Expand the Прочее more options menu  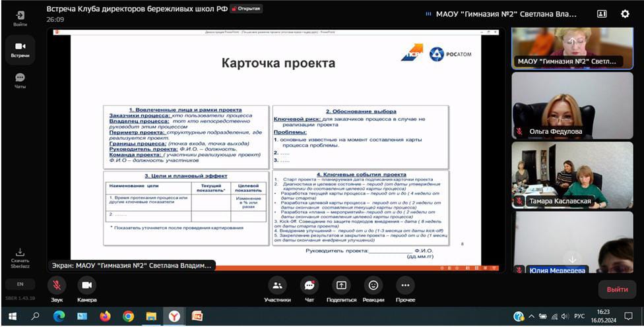405,285
